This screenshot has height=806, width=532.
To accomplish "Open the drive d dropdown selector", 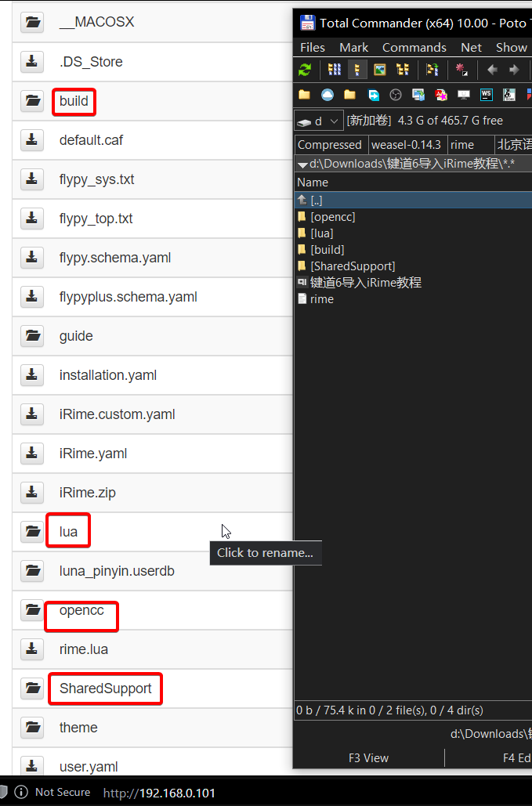I will coord(319,121).
